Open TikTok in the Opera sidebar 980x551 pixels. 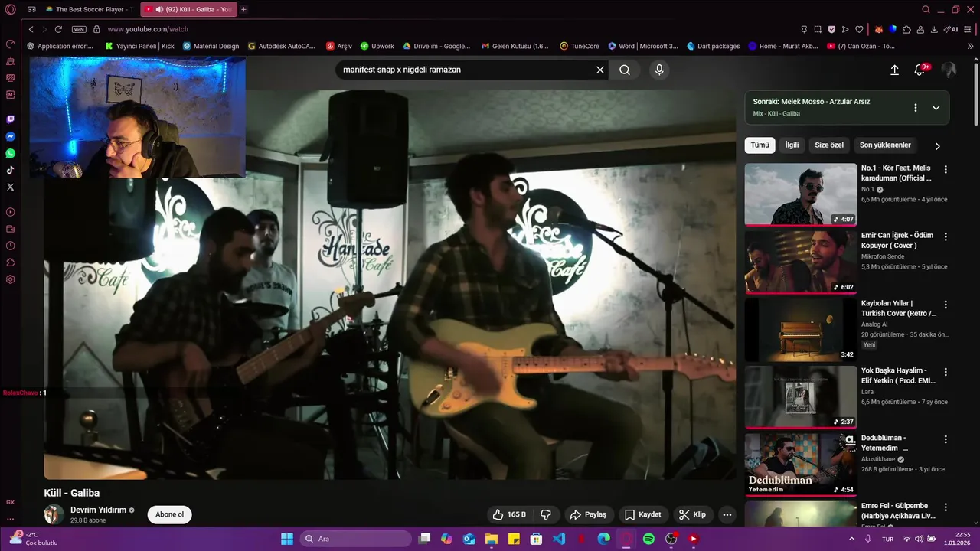tap(10, 170)
